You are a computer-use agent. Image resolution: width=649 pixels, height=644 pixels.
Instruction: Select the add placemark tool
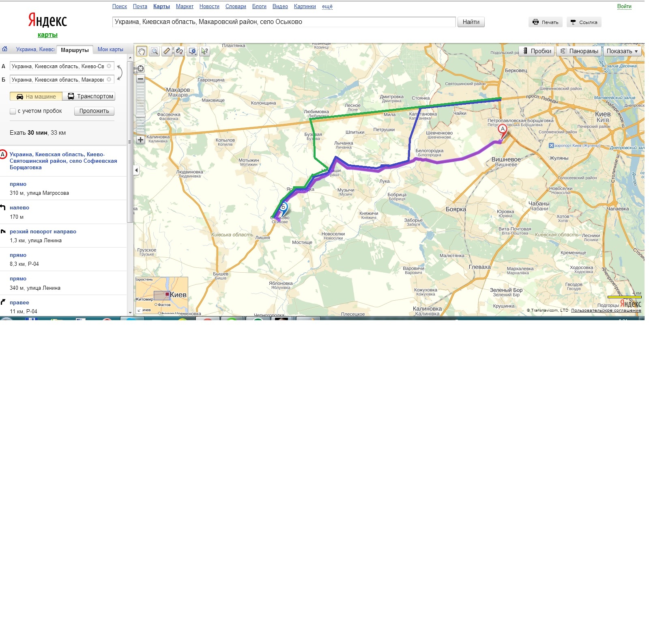[192, 51]
